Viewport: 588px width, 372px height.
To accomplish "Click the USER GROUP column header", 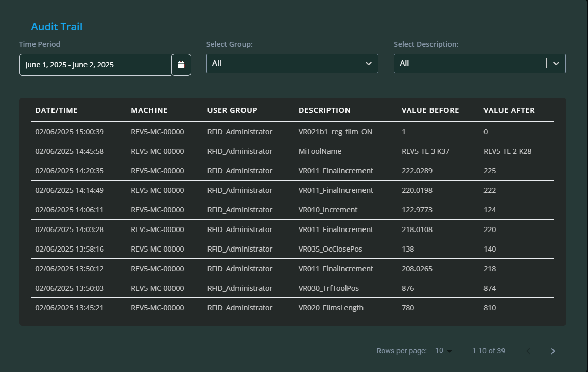I will pos(232,110).
